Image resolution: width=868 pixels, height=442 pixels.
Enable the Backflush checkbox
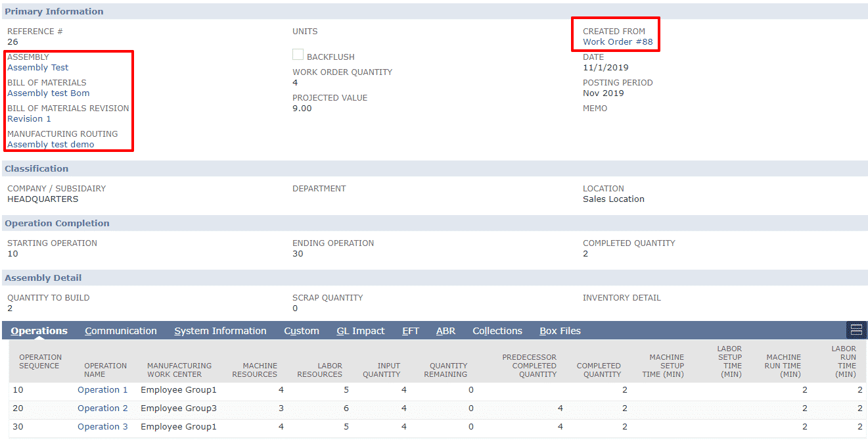[x=298, y=55]
